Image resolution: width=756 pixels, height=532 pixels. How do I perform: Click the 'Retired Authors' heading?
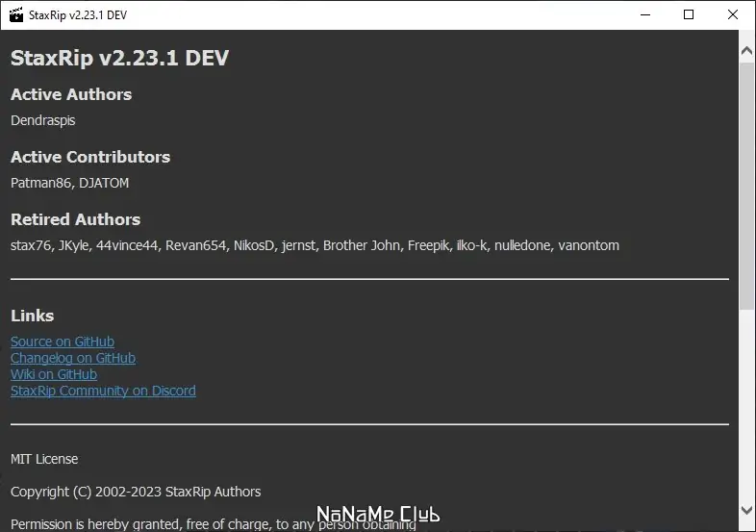75,219
